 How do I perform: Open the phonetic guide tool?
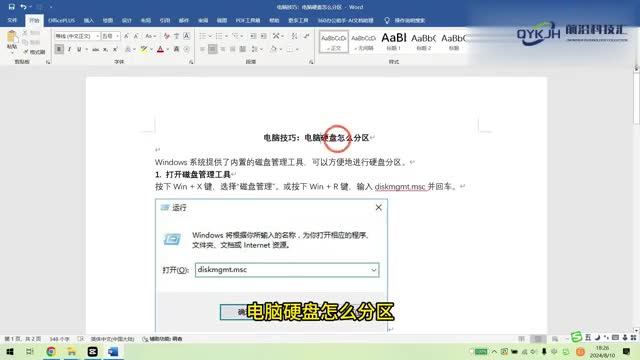pos(176,36)
